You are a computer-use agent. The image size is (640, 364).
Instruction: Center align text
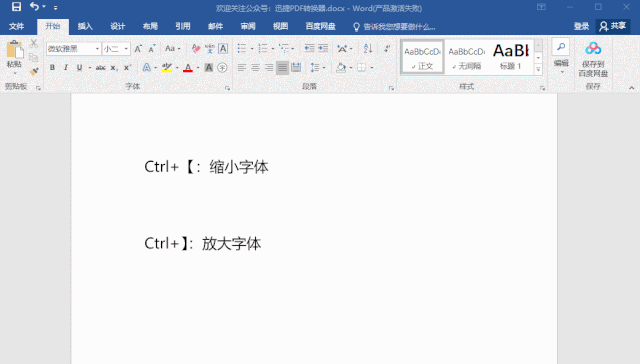[x=256, y=67]
